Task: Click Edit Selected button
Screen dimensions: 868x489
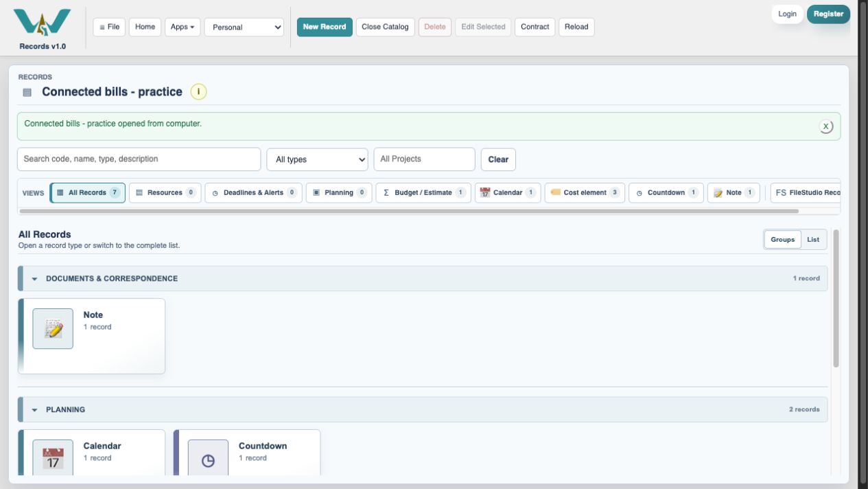Action: [483, 27]
